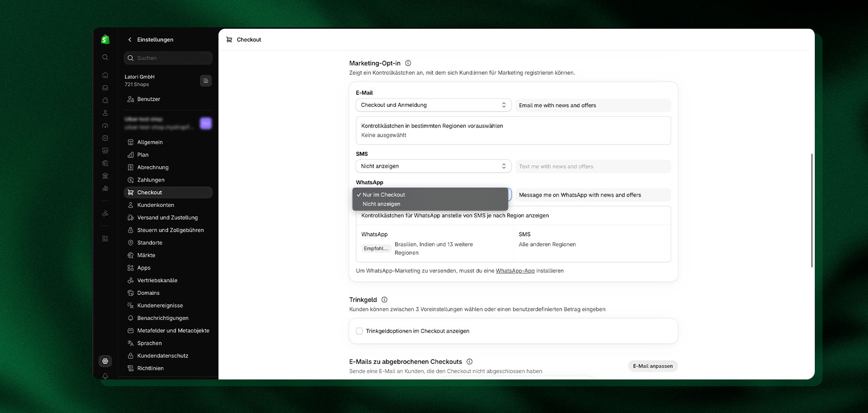The image size is (868, 413).
Task: Open Märkte settings
Action: click(168, 255)
